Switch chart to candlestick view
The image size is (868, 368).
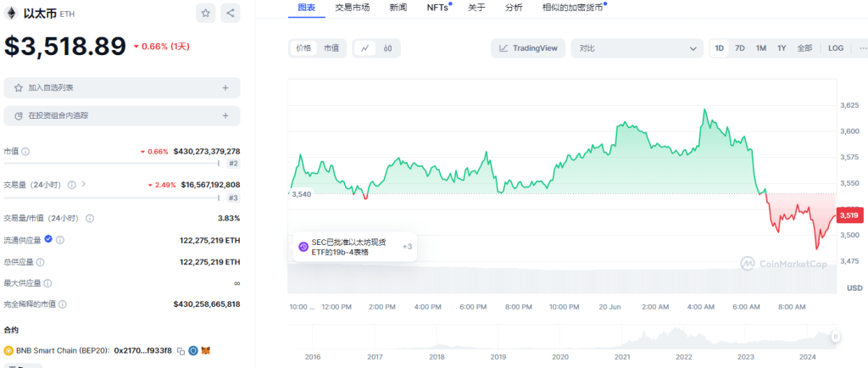point(387,48)
